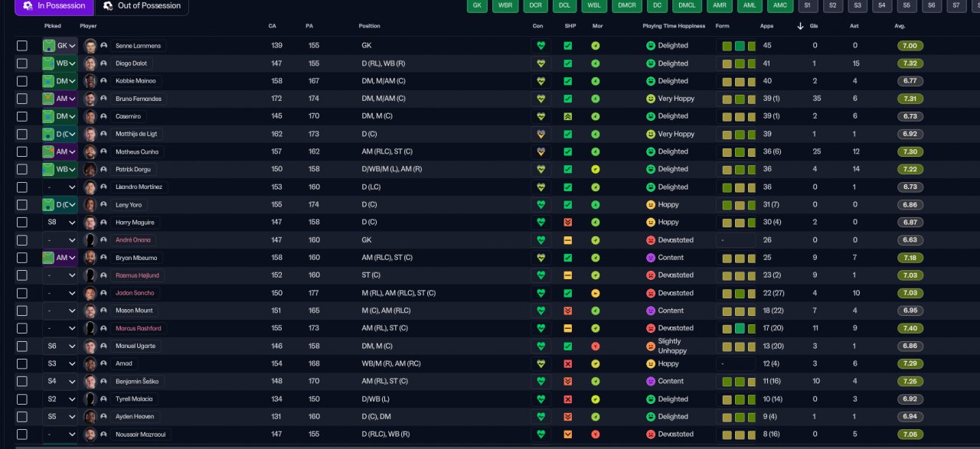Open Manuel Ugarte's S6 picked dropdown
980x449 pixels.
[x=60, y=346]
